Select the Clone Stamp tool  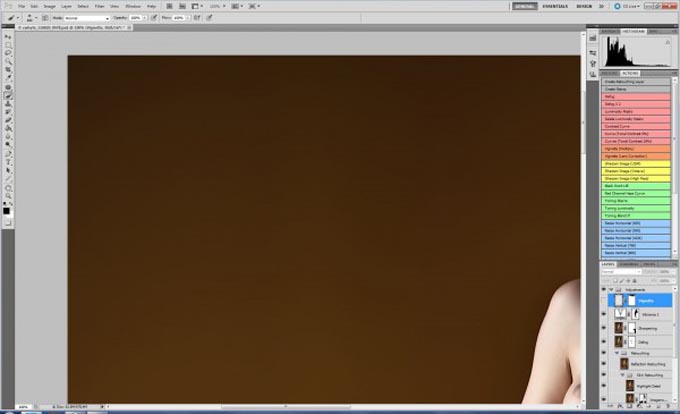click(x=8, y=104)
